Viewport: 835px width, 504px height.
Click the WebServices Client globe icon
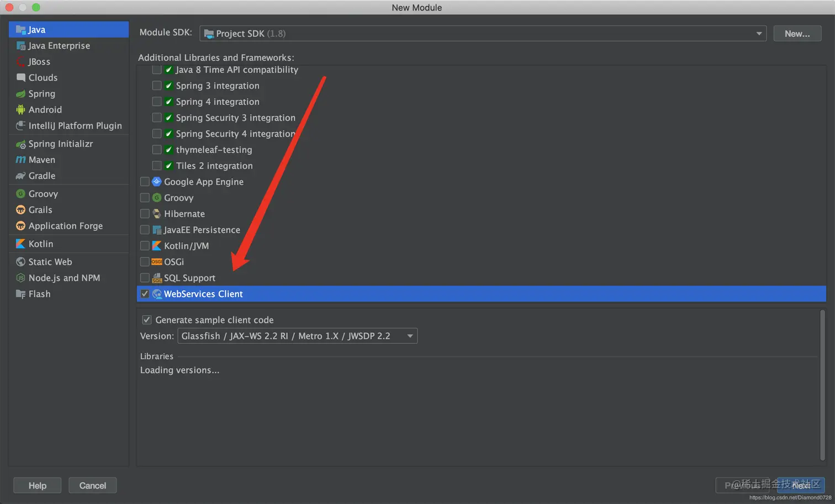(157, 294)
